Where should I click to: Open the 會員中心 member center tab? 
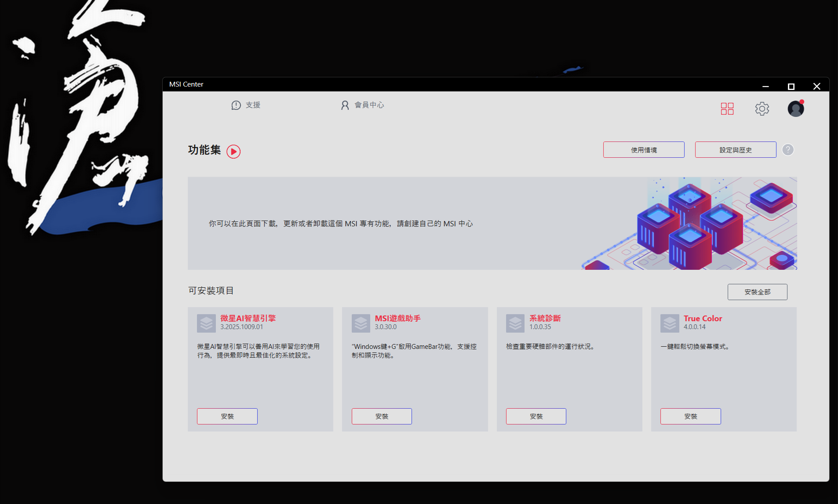(362, 105)
